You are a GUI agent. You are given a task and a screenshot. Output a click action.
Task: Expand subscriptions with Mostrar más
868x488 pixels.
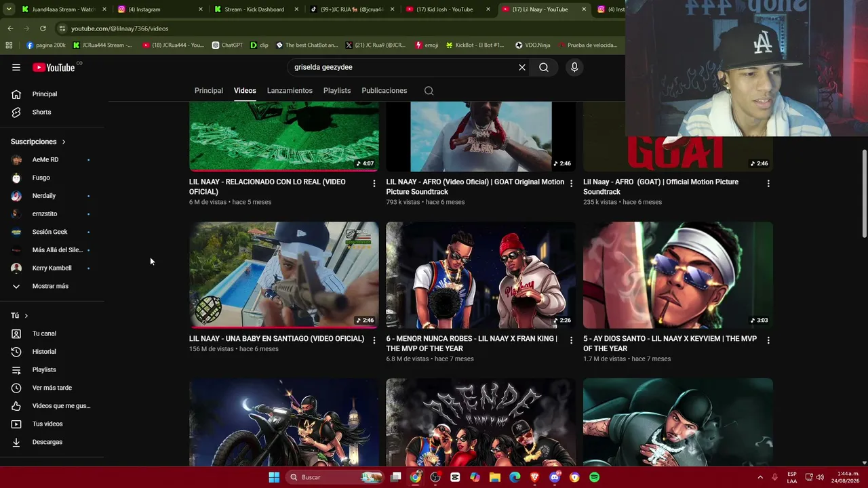50,286
